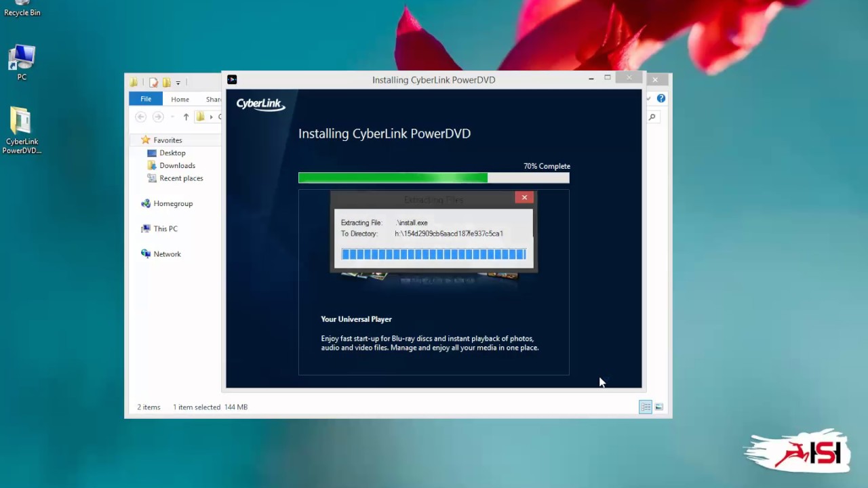The height and width of the screenshot is (488, 868).
Task: Expand the Explorer ribbon with the chevron
Action: click(x=649, y=99)
